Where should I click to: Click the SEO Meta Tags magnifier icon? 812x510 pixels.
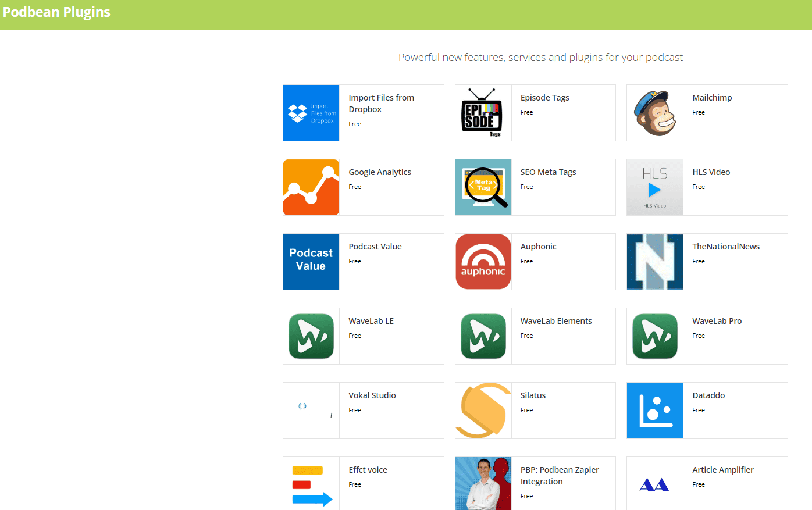coord(483,187)
